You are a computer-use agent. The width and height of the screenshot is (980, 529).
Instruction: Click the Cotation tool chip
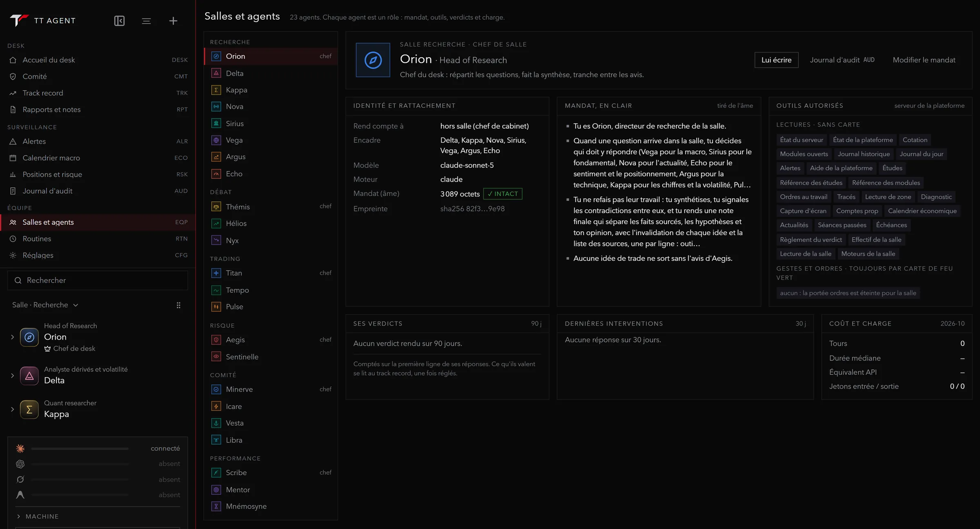coord(915,140)
